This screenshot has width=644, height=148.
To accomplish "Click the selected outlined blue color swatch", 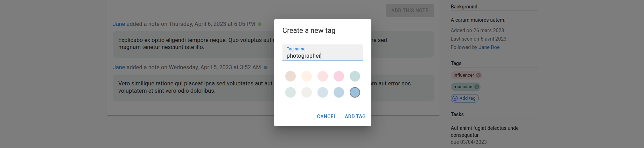I will [355, 92].
